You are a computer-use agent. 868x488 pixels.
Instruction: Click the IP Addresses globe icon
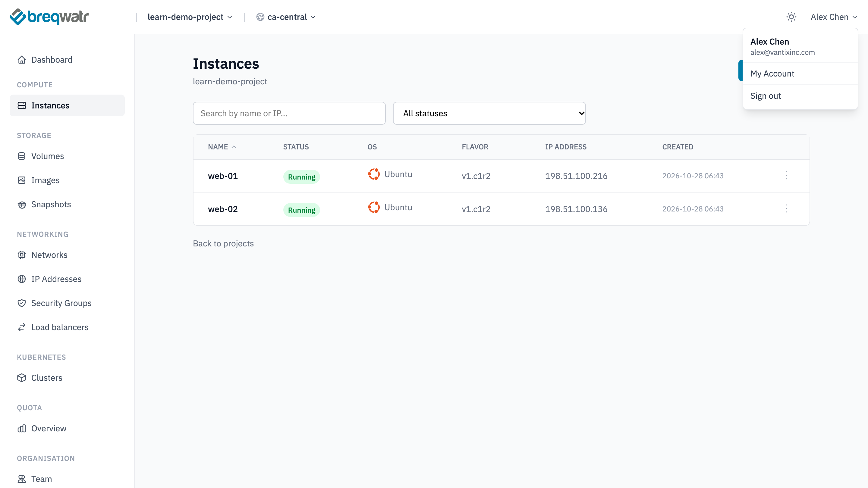point(22,279)
